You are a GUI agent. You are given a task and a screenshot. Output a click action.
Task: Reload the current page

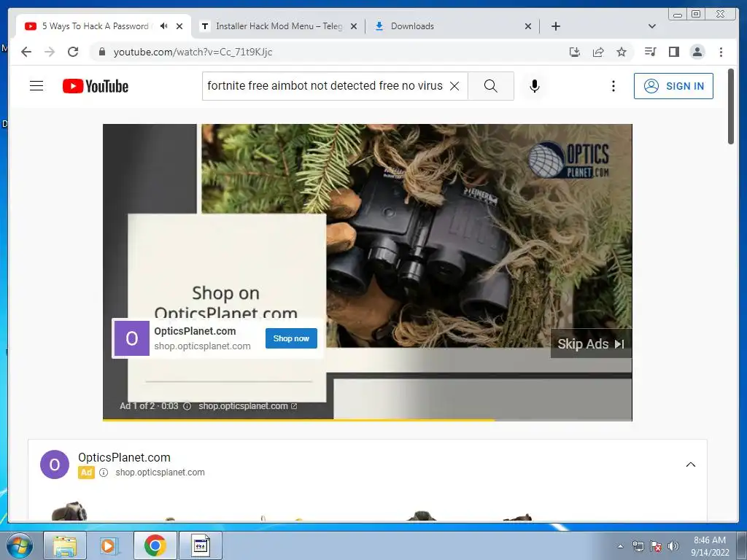[x=73, y=52]
